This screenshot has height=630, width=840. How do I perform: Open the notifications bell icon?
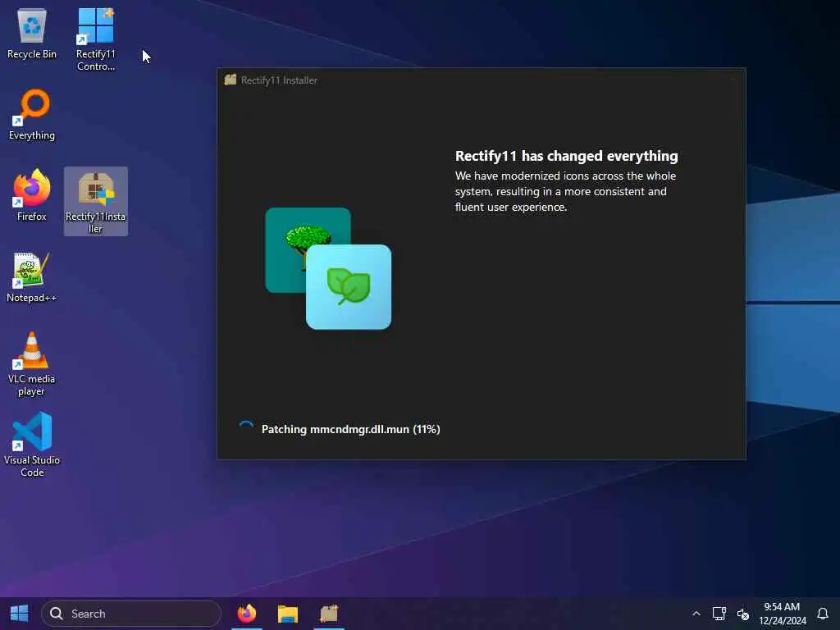(823, 614)
